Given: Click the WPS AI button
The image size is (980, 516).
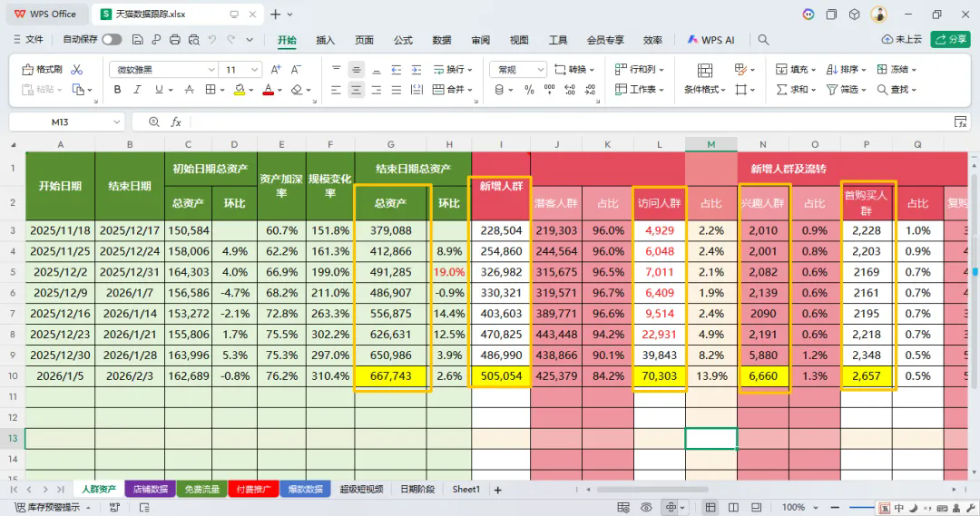Looking at the screenshot, I should [710, 40].
